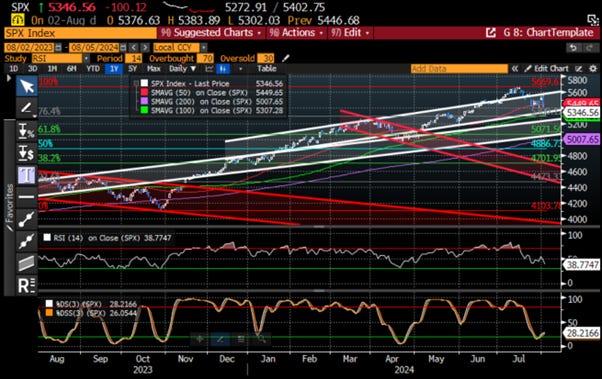Open the chart type dropdown arrow
Screen dimensions: 602x379
point(240,69)
